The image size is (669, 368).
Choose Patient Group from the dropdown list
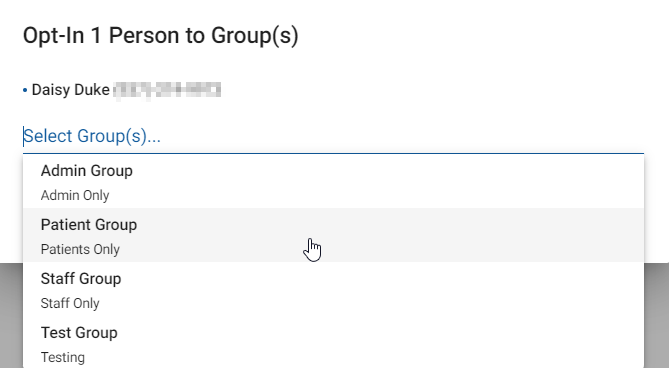tap(333, 235)
